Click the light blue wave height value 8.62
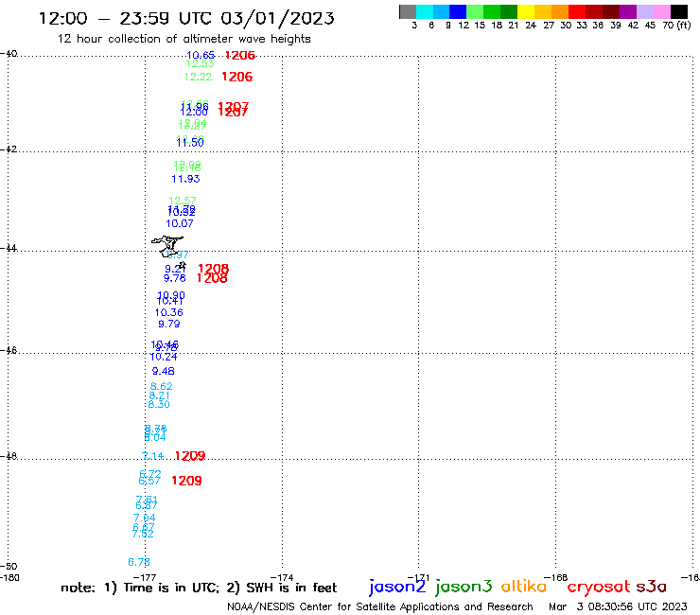This screenshot has width=700, height=615. coord(161,386)
